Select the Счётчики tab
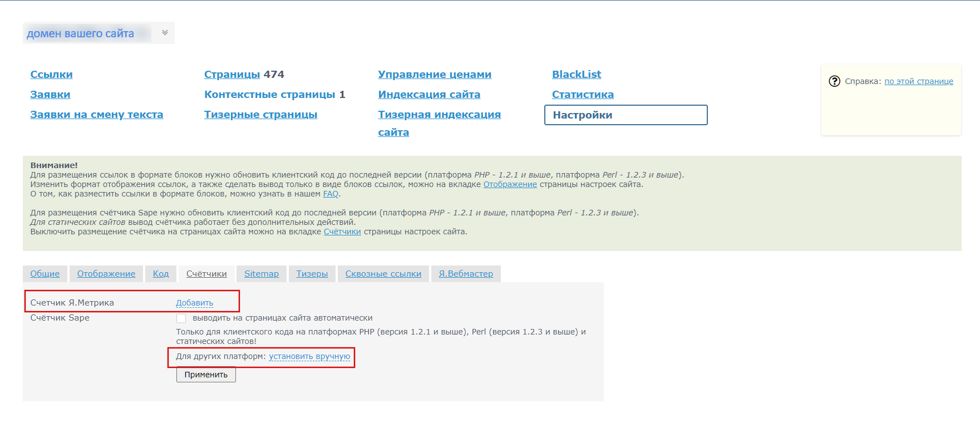The width and height of the screenshot is (980, 423). tap(206, 274)
